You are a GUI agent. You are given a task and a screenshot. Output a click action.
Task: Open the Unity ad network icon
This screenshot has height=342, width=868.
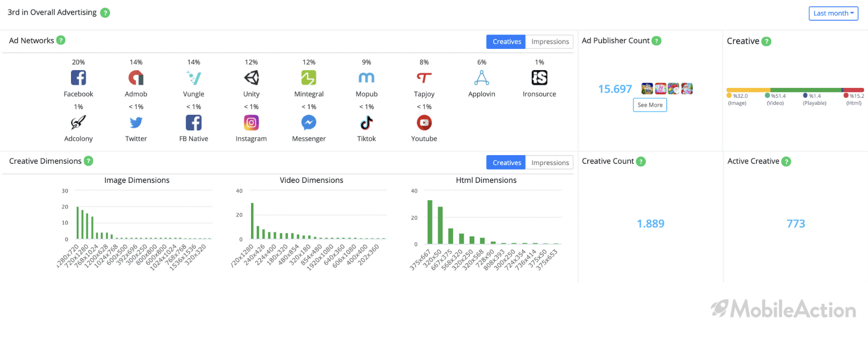(x=251, y=78)
